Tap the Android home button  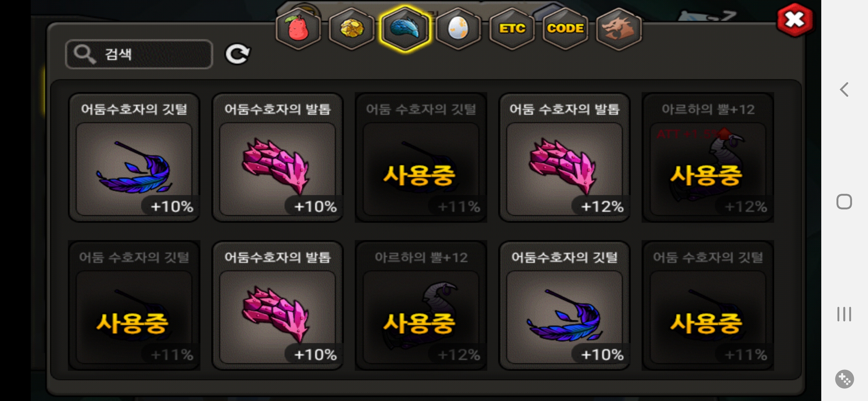point(844,202)
